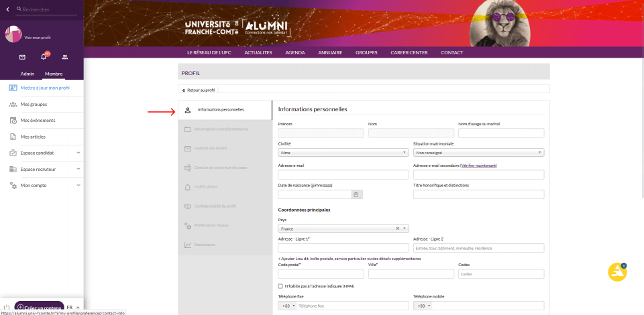This screenshot has width=644, height=315.
Task: Click the Adresse - Ligne 1 input field
Action: click(343, 248)
